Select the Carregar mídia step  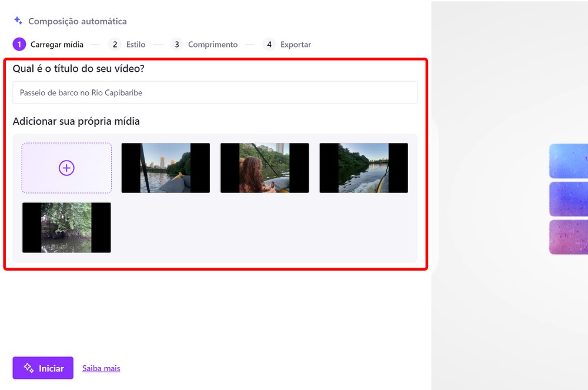(57, 44)
